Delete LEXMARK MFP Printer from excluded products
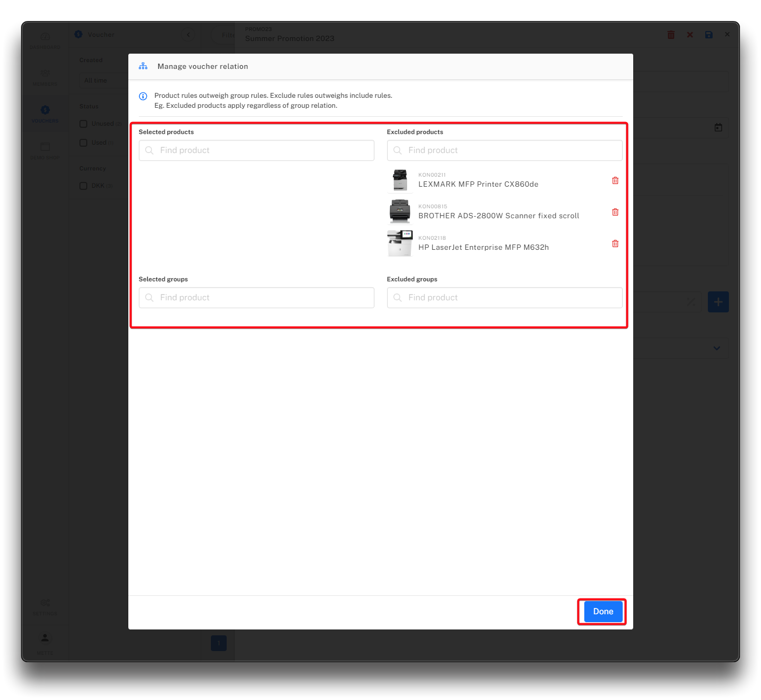 615,180
